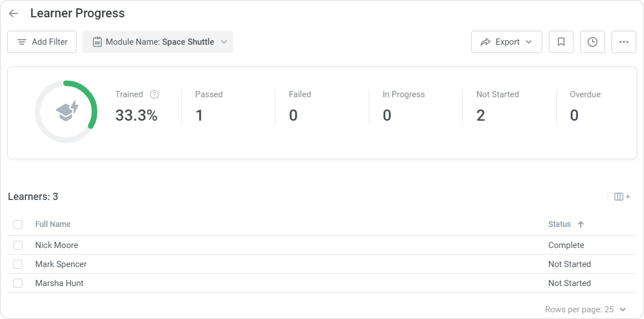Toggle the select-all header checkbox

[18, 224]
